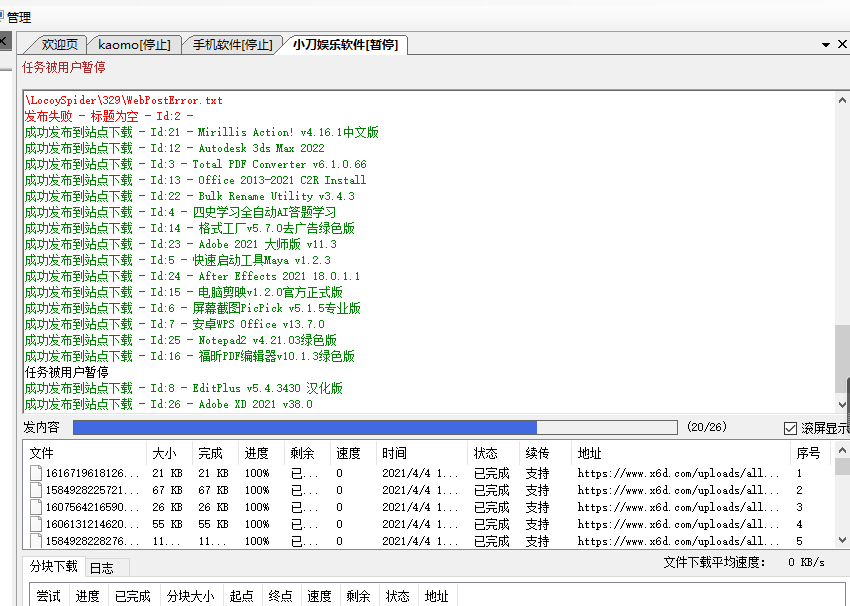850x606 pixels.
Task: Select log line for Adobe 2021 大师版
Action: pos(181,244)
